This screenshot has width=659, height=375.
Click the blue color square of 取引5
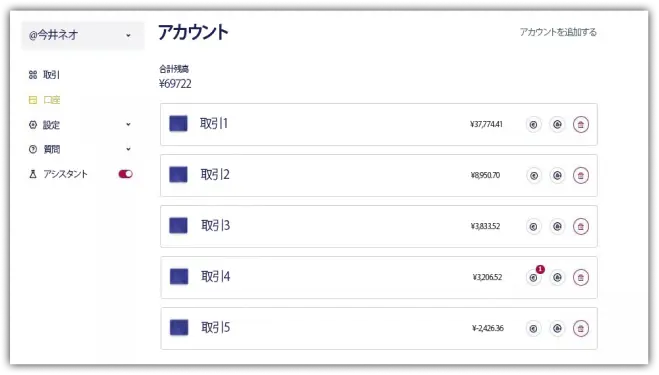tap(179, 327)
